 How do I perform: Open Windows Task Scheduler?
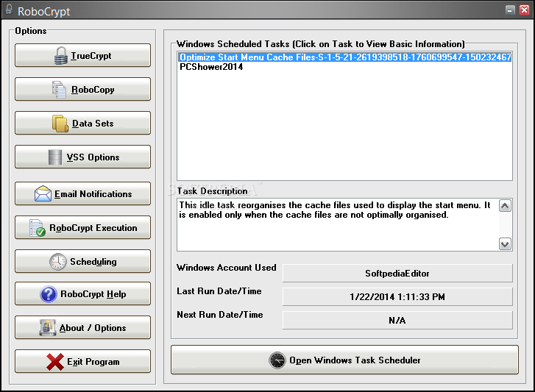(x=344, y=360)
